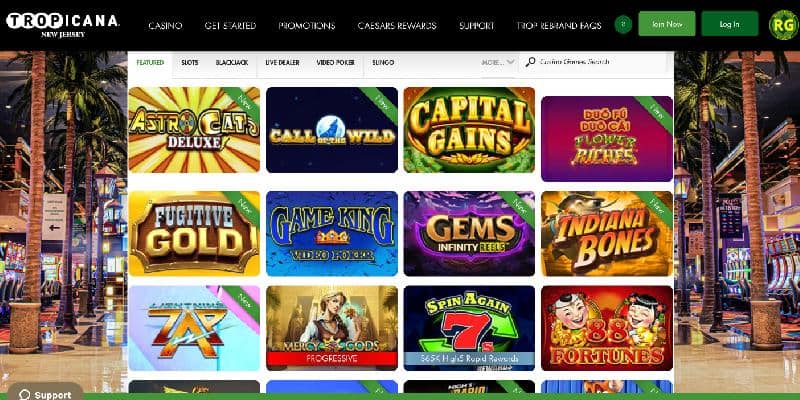Expand the More... games category dropdown
Viewport: 800px width, 400px height.
pyautogui.click(x=498, y=62)
